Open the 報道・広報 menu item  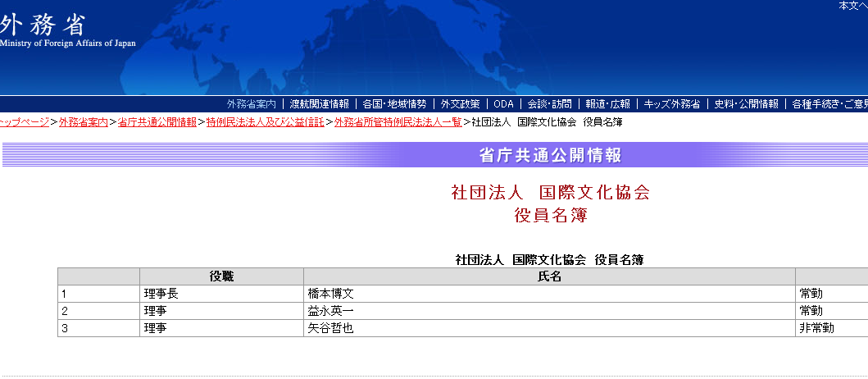point(607,104)
